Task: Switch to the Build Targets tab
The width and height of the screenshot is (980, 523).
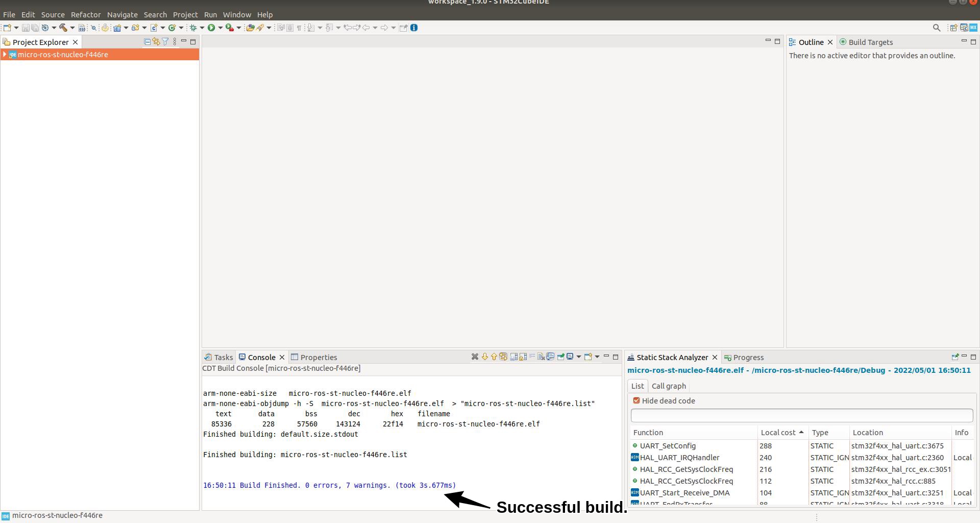Action: 866,42
